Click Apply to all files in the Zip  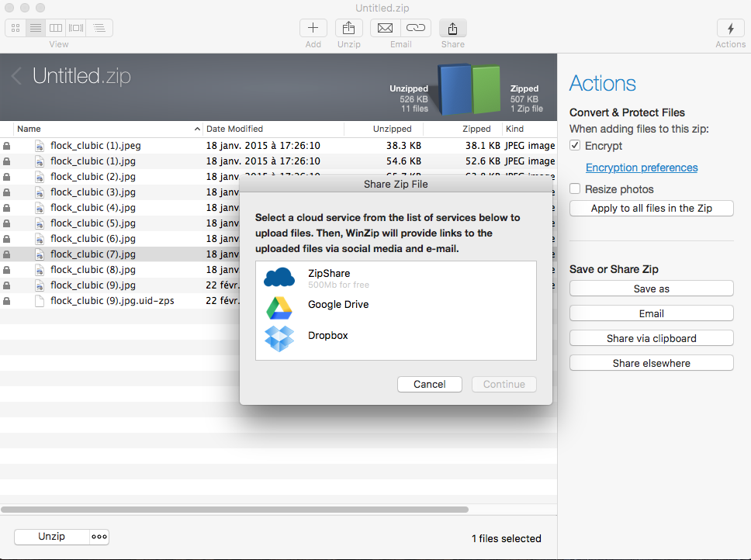pos(651,208)
